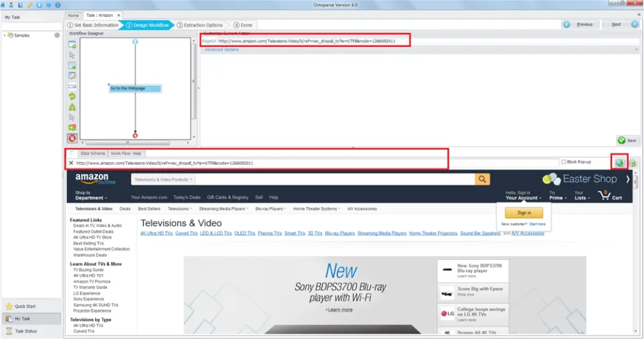Click the Easter Shop right arrow chevron
This screenshot has width=644, height=339.
pos(628,179)
